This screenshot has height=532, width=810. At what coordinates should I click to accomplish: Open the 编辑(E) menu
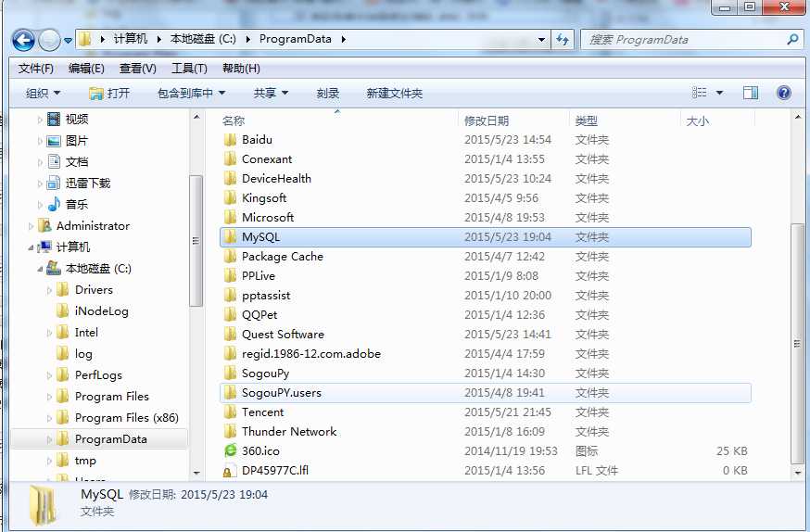click(x=86, y=69)
